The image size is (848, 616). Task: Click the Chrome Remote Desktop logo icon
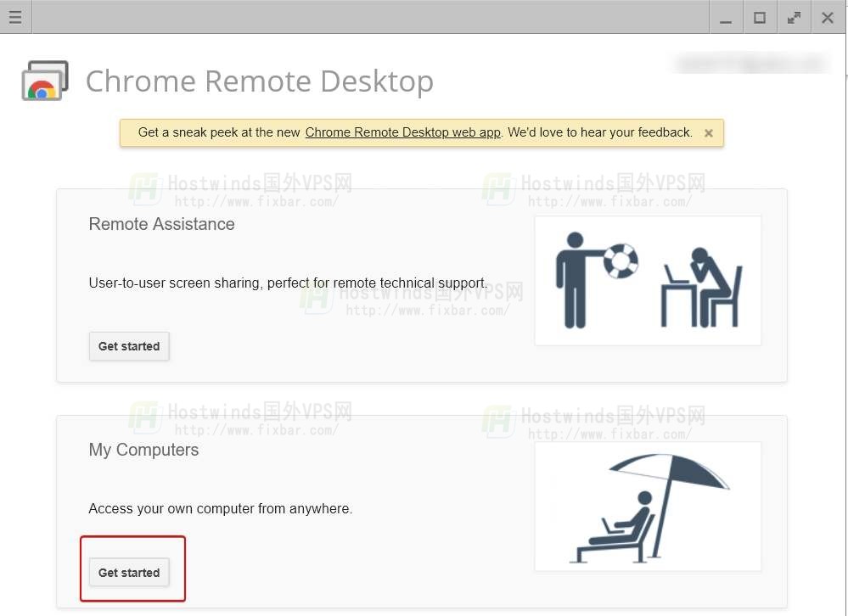[x=45, y=81]
